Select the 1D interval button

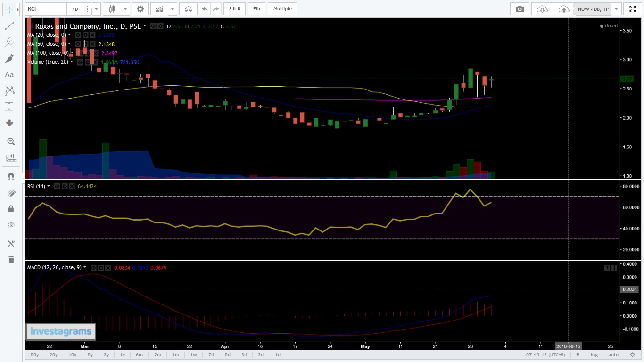[75, 8]
